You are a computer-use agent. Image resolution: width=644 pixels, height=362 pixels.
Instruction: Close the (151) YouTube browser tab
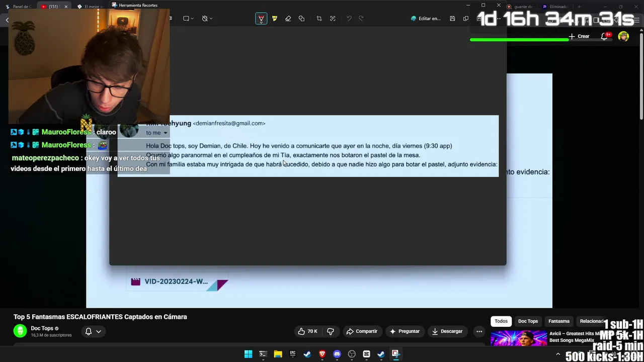coord(65,7)
